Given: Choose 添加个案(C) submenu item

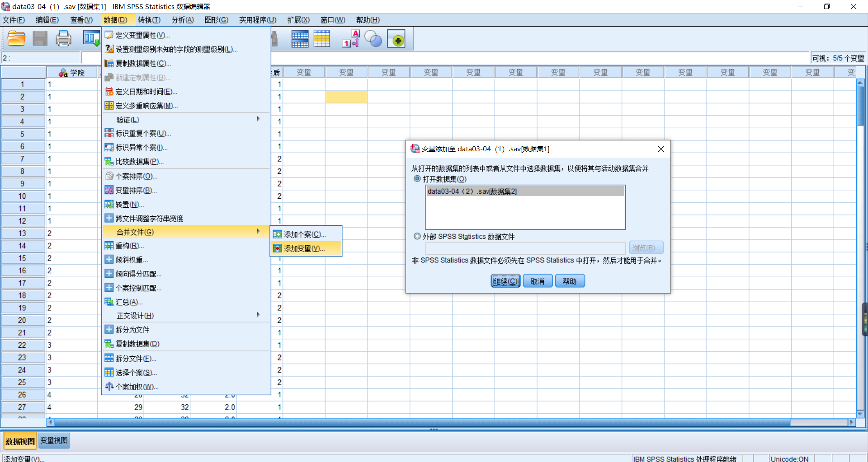Looking at the screenshot, I should 306,234.
